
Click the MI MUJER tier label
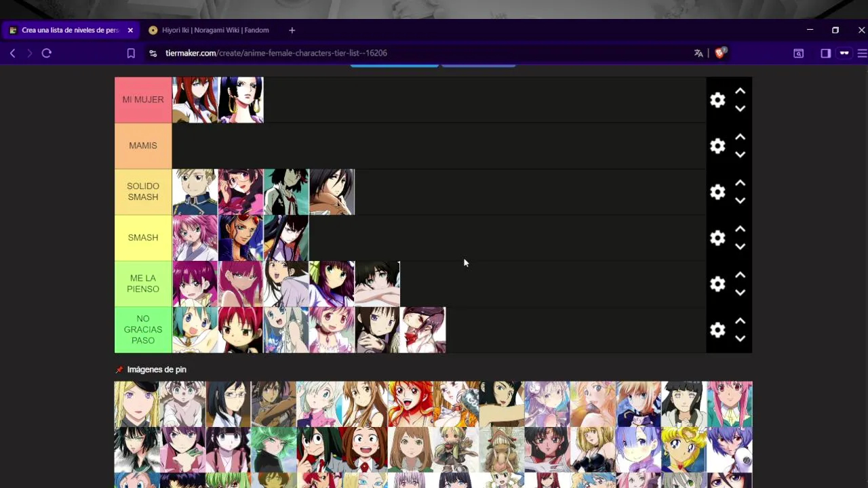[x=143, y=100]
